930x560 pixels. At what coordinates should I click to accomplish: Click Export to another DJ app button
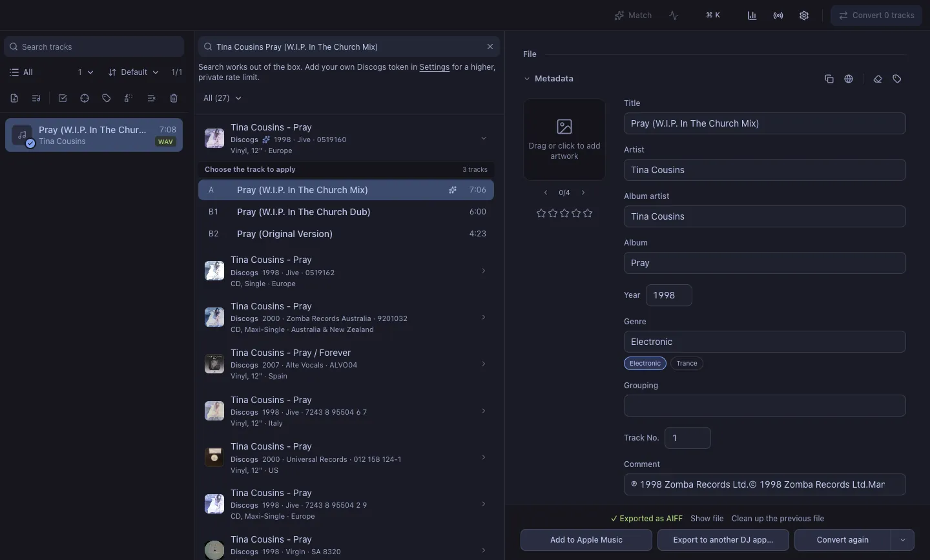click(723, 540)
